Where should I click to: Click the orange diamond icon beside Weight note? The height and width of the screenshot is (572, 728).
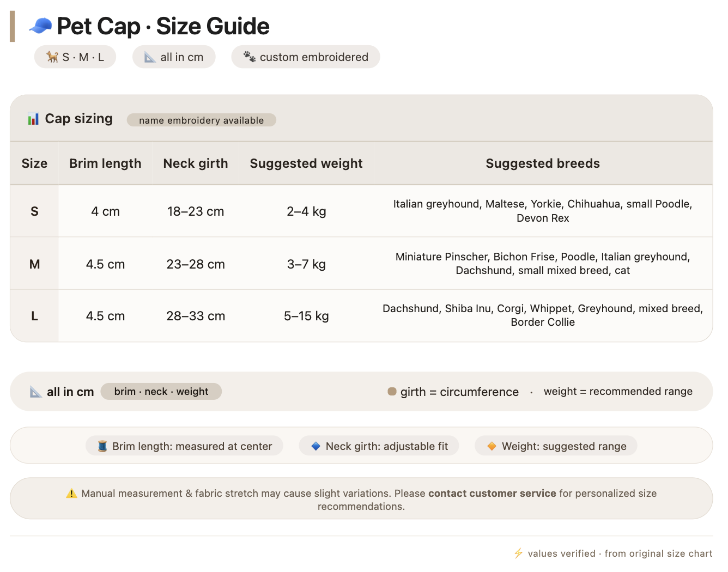tap(492, 446)
